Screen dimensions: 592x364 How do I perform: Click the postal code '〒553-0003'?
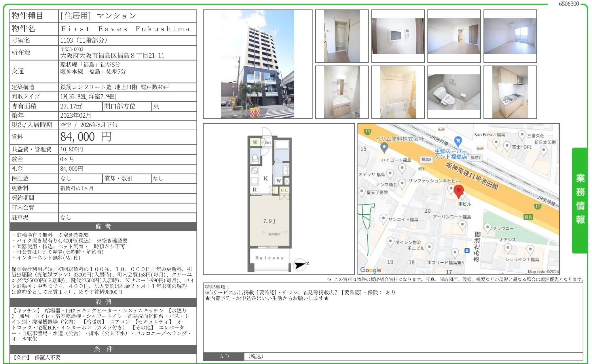click(x=72, y=49)
